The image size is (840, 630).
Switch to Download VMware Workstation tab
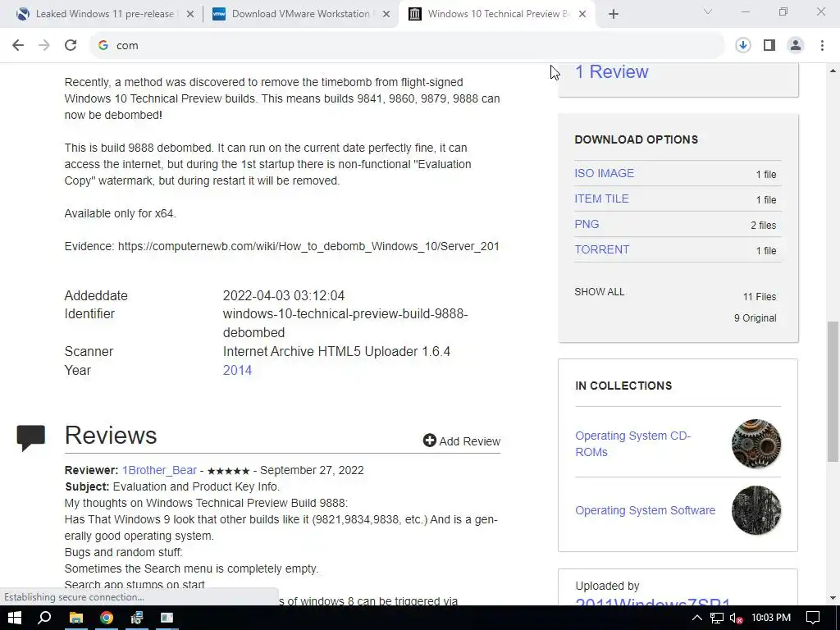[300, 14]
